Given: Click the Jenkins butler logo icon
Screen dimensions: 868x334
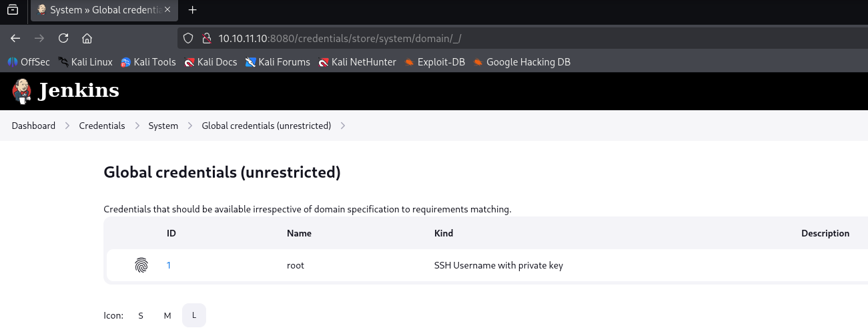Looking at the screenshot, I should click(x=21, y=90).
